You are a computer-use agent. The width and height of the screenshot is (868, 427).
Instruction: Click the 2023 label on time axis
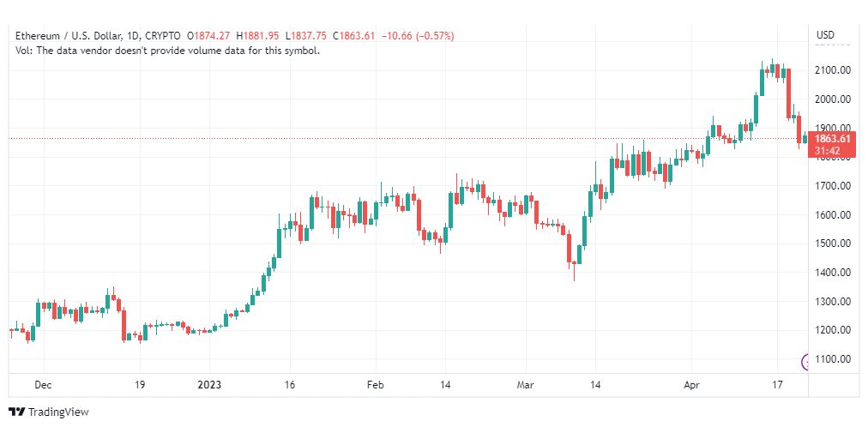(209, 384)
